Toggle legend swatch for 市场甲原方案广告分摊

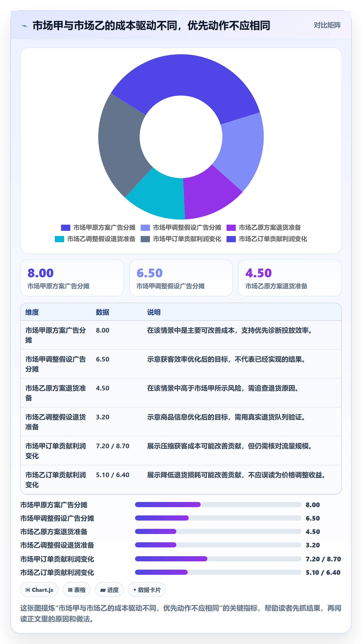pyautogui.click(x=66, y=228)
